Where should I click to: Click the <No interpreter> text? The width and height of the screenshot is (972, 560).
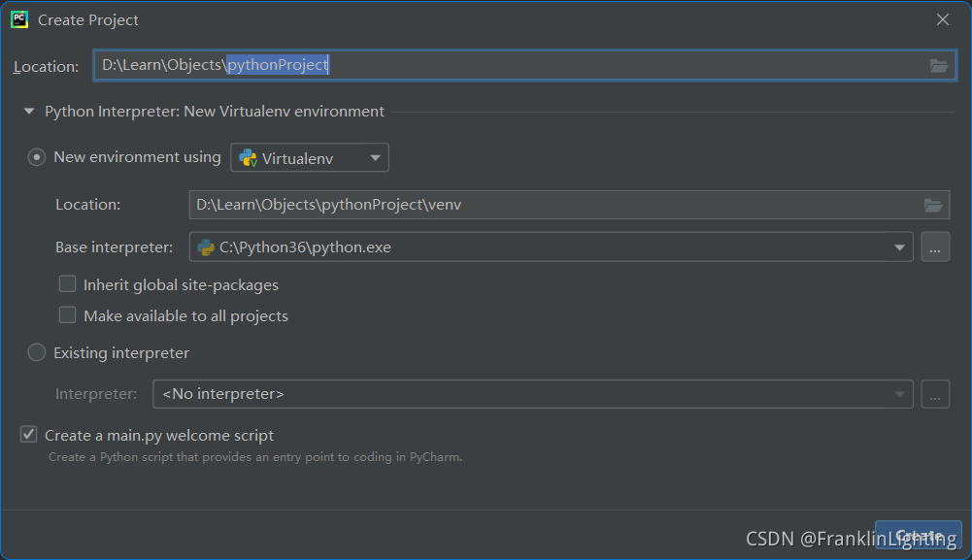pyautogui.click(x=223, y=394)
